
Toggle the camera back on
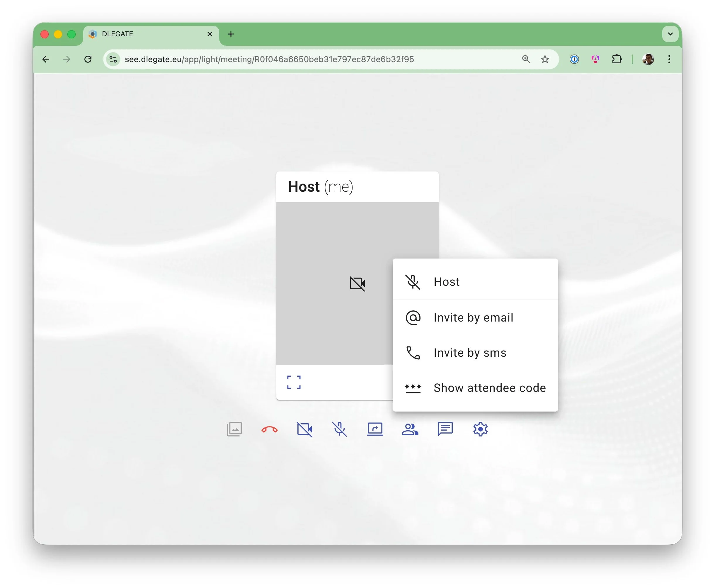(x=305, y=429)
